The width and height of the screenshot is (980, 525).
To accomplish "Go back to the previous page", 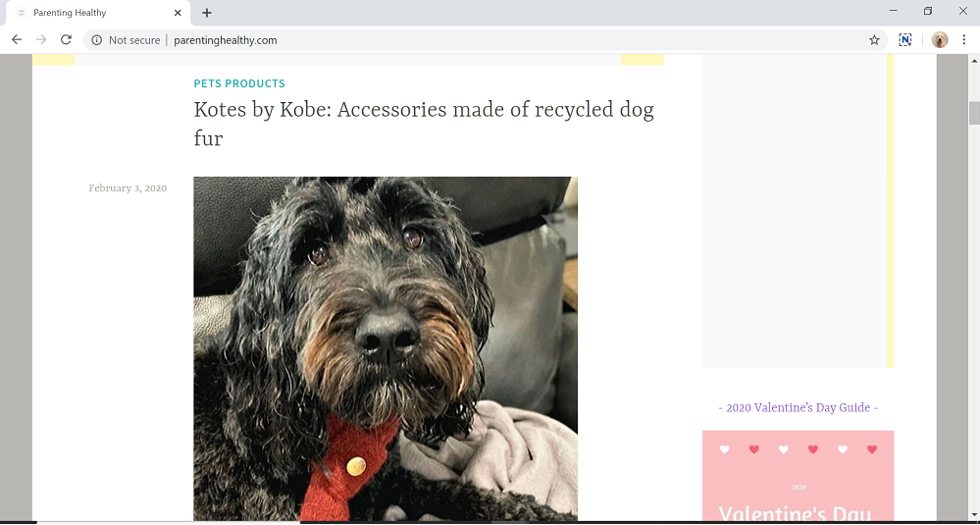I will pos(17,40).
